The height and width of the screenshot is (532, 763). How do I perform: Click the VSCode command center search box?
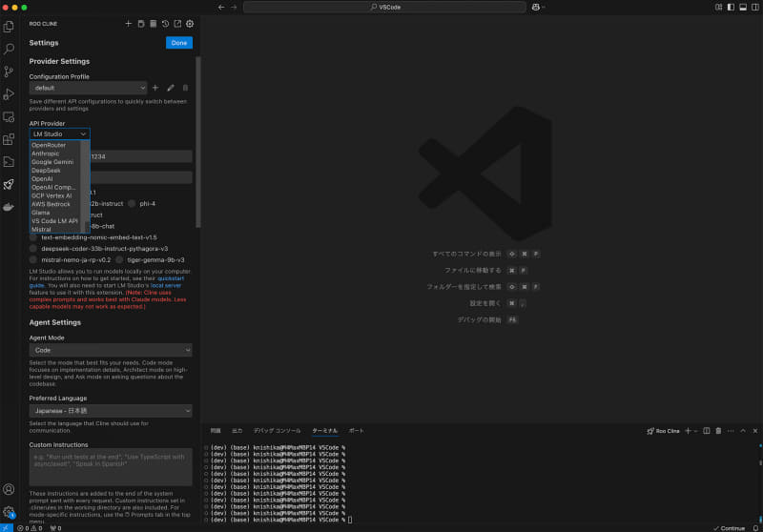[384, 7]
